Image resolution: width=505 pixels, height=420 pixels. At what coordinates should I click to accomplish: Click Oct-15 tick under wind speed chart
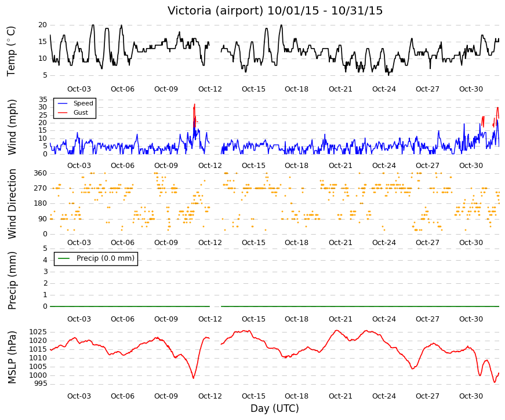coord(253,166)
